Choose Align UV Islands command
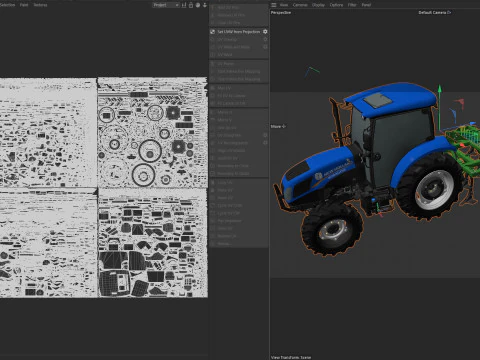Viewport: 480px width, 360px height. 239,150
